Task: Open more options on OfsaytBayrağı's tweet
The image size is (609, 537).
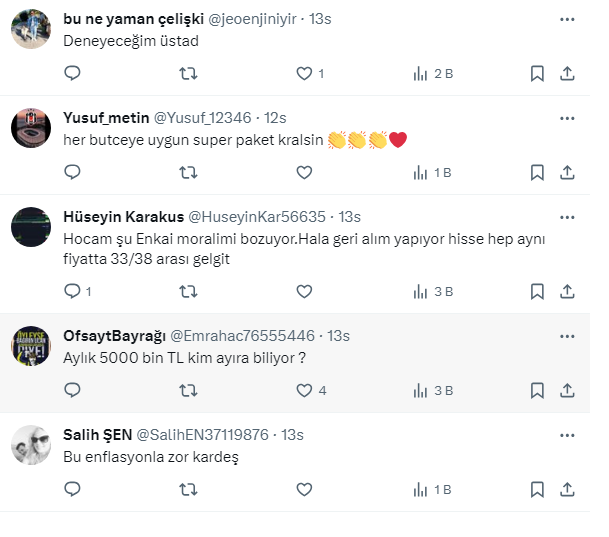Action: point(567,336)
